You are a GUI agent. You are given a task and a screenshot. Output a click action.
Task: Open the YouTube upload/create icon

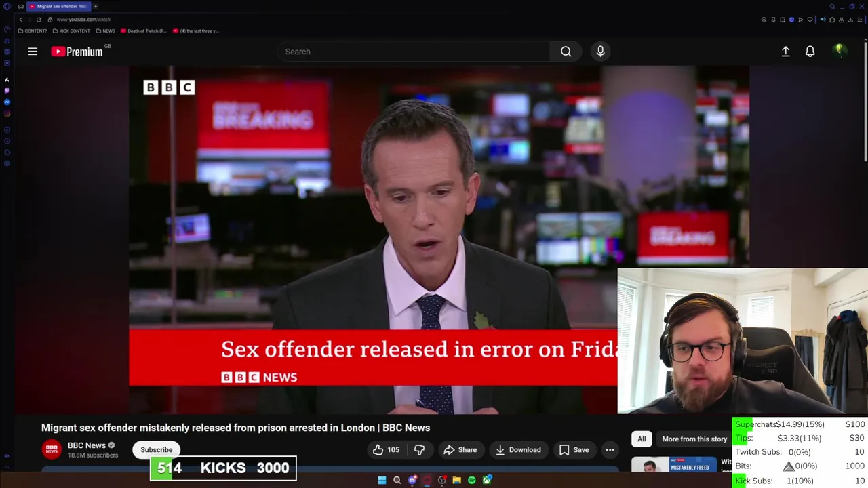[785, 52]
